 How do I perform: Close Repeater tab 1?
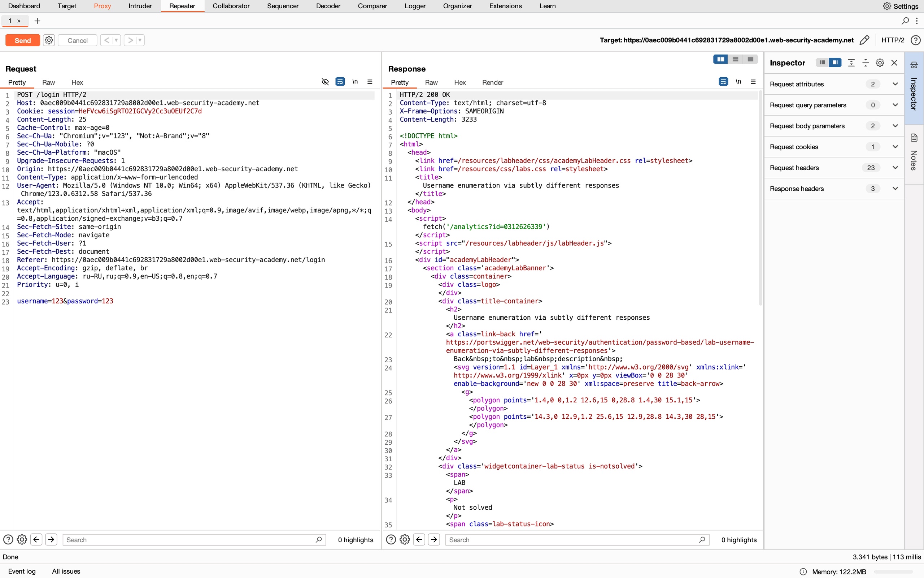coord(19,21)
